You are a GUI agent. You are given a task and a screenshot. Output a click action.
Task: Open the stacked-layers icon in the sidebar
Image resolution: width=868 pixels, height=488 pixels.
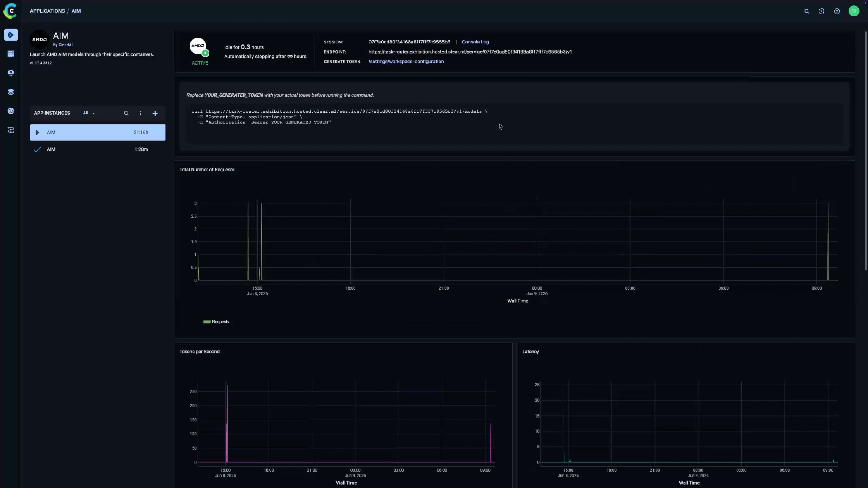11,92
